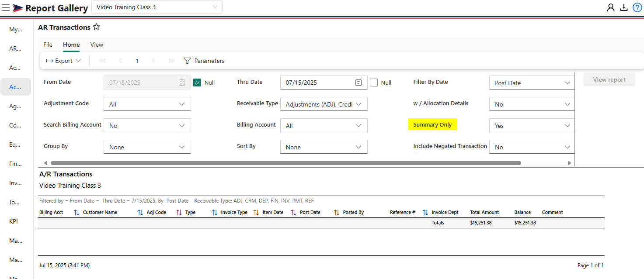
Task: Sort by Type column arrows
Action: click(x=215, y=212)
